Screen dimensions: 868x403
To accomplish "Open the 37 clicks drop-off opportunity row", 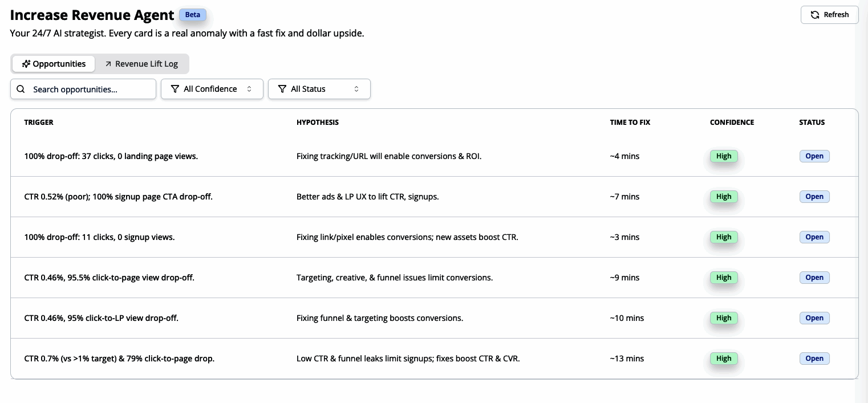I will click(111, 156).
